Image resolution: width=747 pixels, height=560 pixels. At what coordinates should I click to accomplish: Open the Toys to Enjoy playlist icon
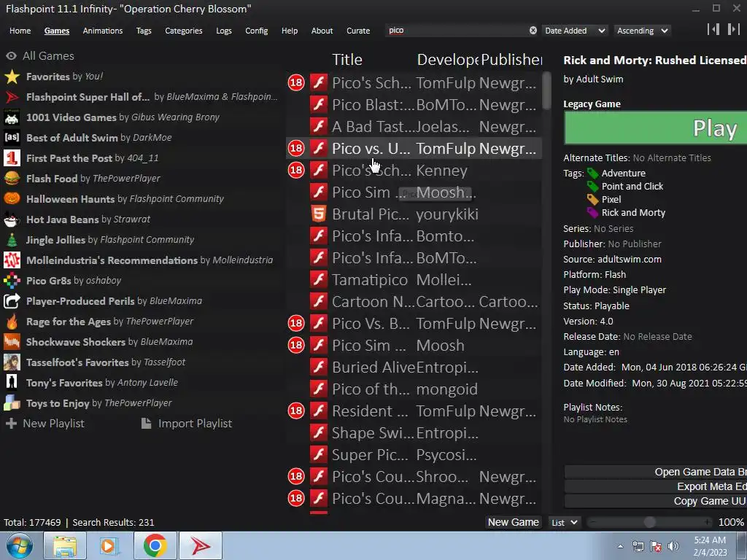[x=12, y=403]
